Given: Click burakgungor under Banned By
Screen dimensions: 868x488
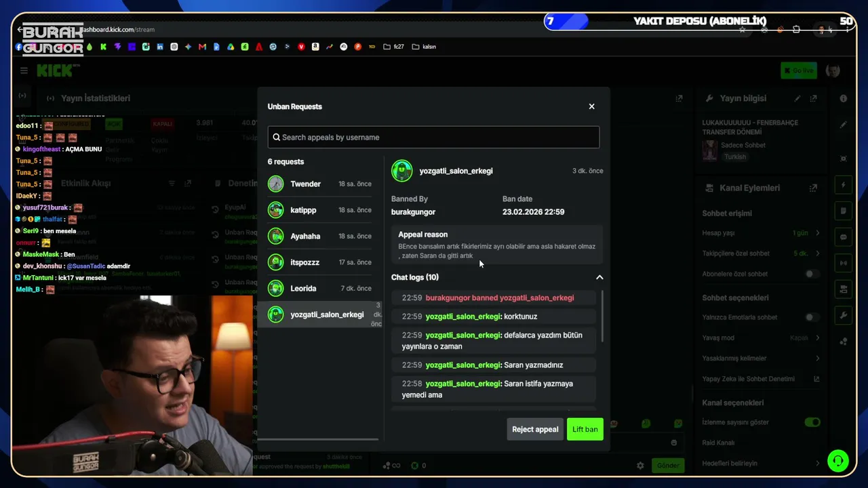Looking at the screenshot, I should (x=413, y=212).
